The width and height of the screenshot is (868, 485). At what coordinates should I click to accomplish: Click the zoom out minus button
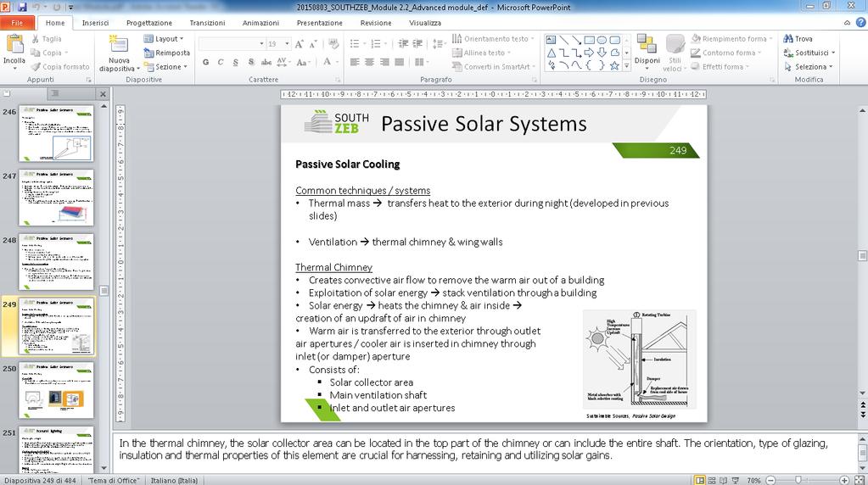click(x=770, y=480)
